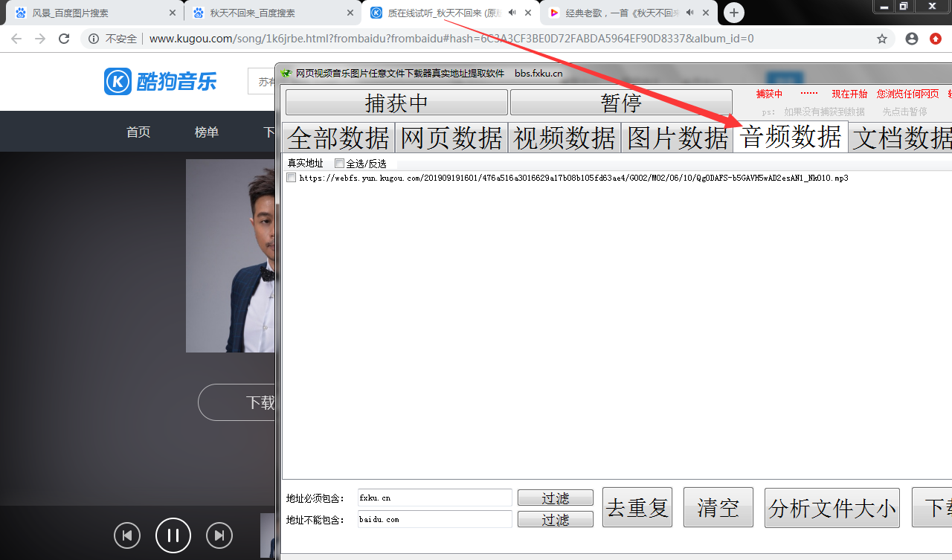Click the capture tool's green title icon
The image size is (952, 560).
coord(286,73)
